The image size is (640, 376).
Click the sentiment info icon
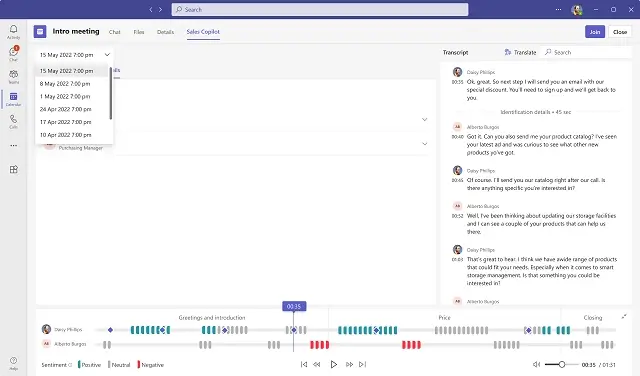pyautogui.click(x=70, y=365)
